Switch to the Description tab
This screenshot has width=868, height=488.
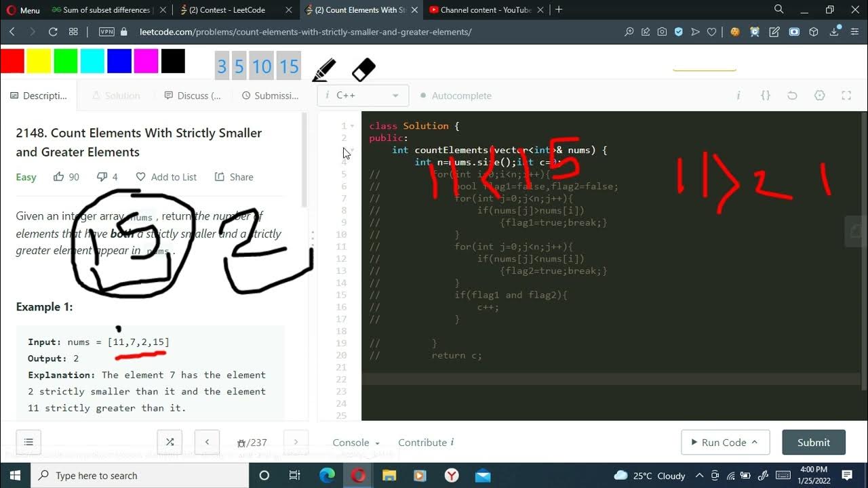(x=39, y=96)
